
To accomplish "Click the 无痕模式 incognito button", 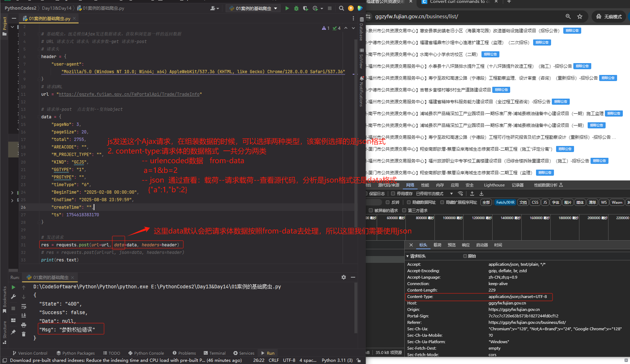I will [609, 16].
